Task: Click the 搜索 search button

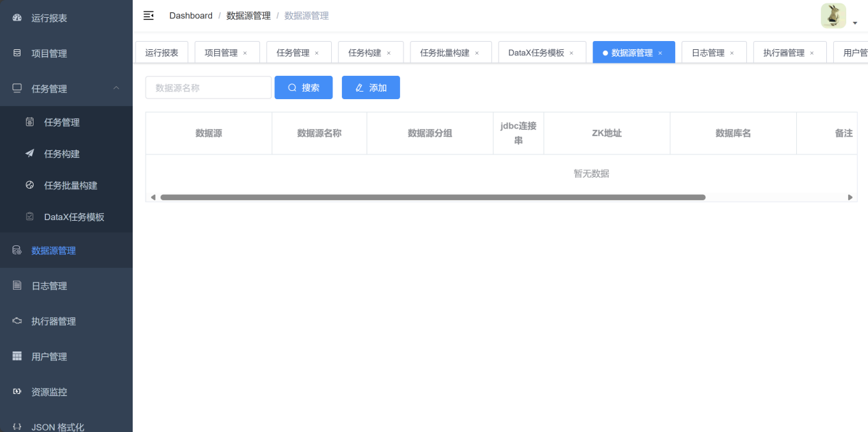Action: coord(304,87)
